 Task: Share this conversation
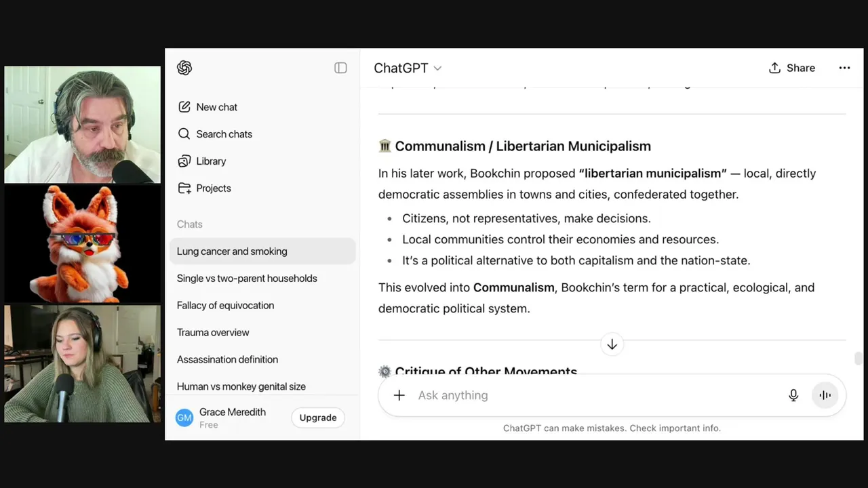coord(792,68)
